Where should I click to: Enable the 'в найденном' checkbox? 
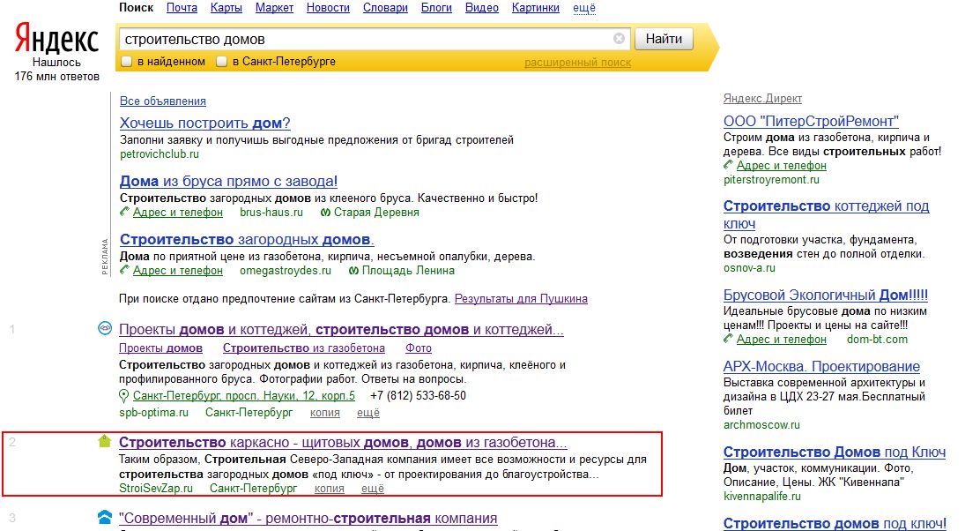126,61
